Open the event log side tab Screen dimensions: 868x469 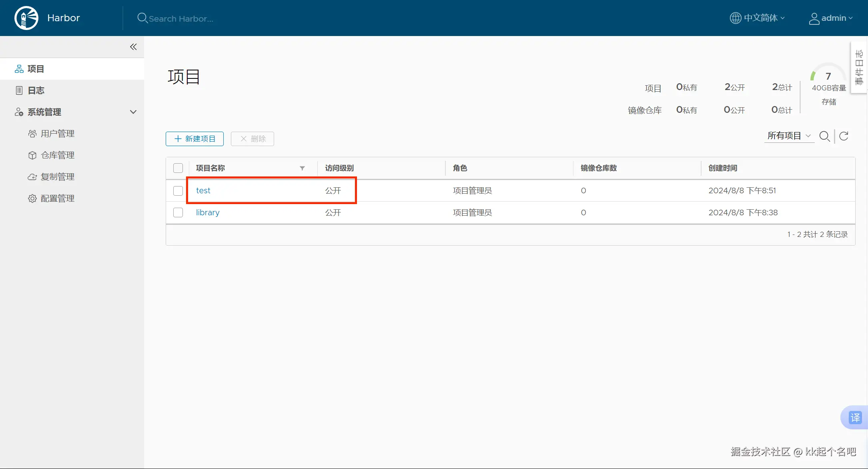click(859, 67)
